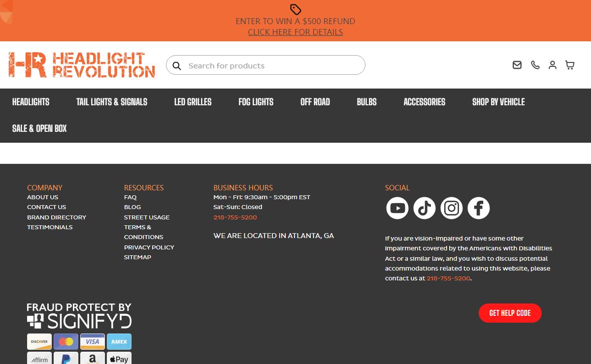Viewport: 591px width, 364px height.
Task: Call the number under Business Hours
Action: [x=235, y=217]
